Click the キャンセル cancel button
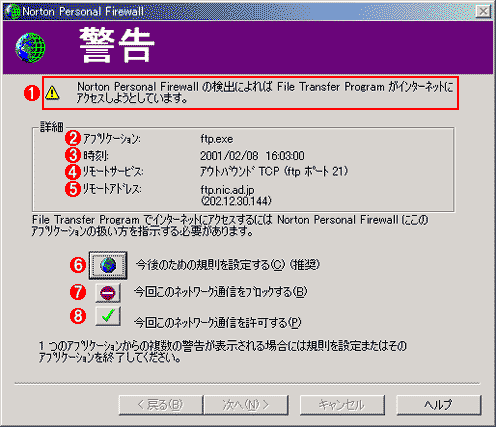This screenshot has width=496, height=427. 342,405
